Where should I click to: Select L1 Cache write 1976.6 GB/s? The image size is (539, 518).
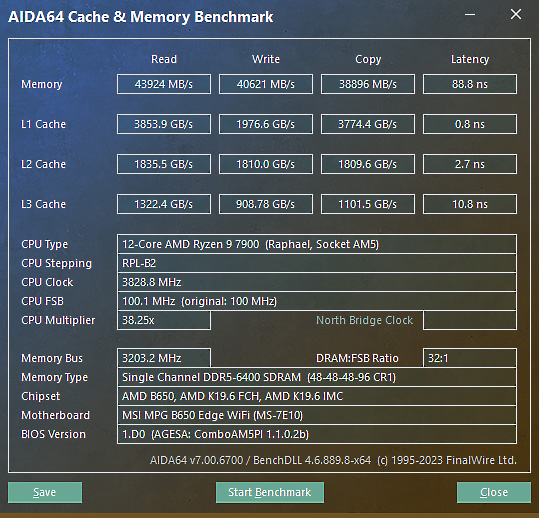[x=266, y=124]
